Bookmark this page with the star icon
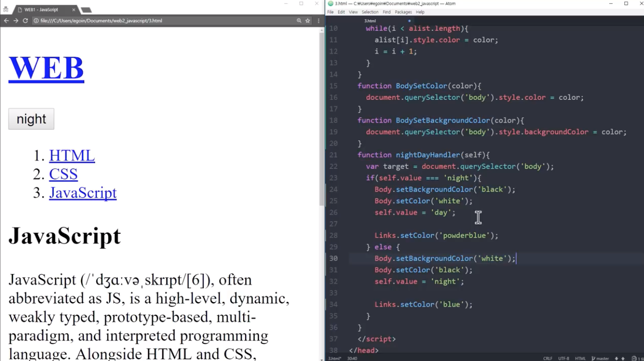 coord(308,21)
